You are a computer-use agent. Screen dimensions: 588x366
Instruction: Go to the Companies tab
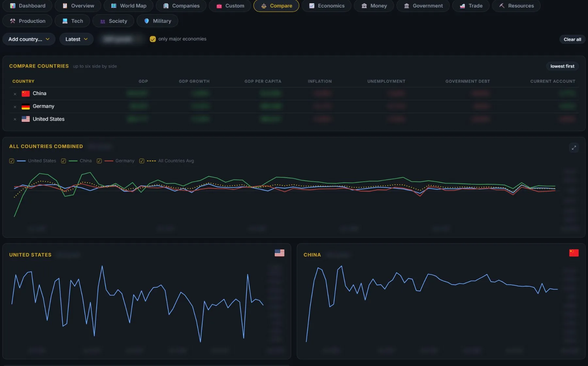point(181,6)
